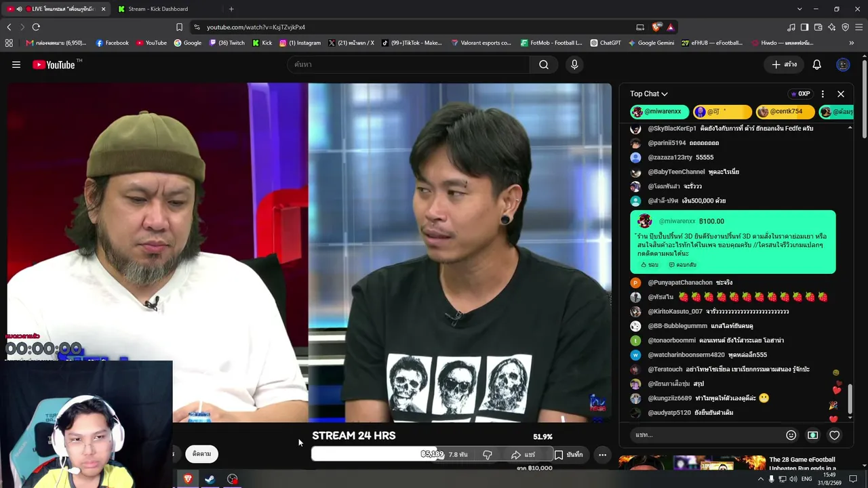Open the eFHUB eFootball bookmark
This screenshot has height=488, width=868.
(712, 43)
